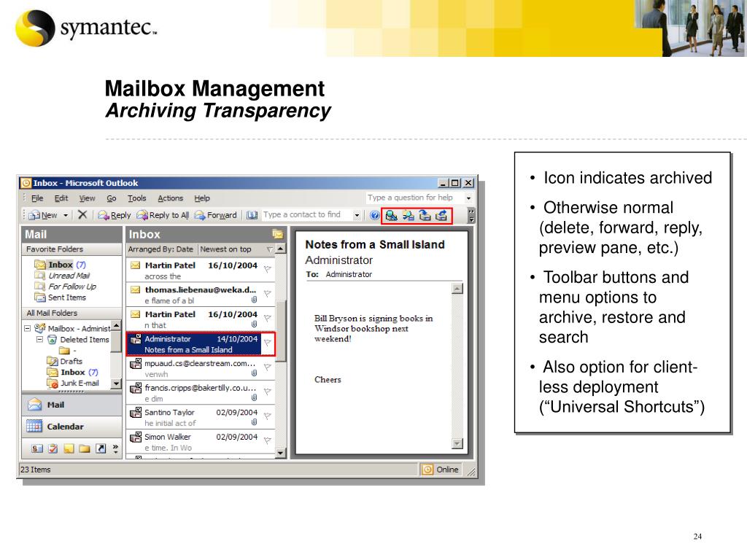The image size is (747, 560).
Task: Select Sent Items favorite folder
Action: [66, 297]
